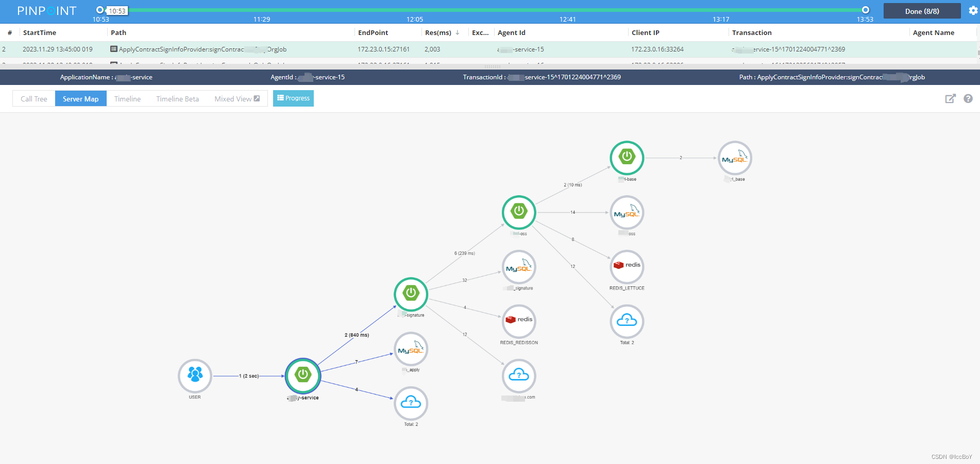Click the Path column header

pyautogui.click(x=119, y=32)
